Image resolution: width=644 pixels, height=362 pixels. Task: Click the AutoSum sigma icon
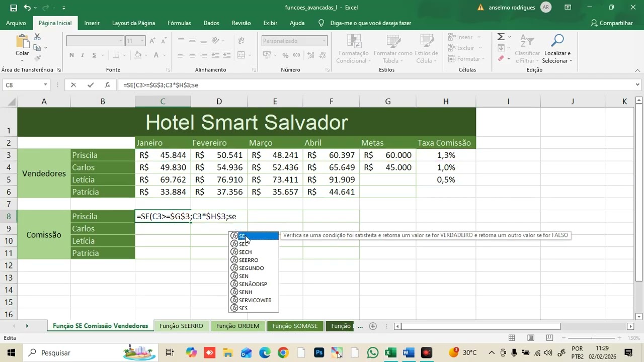coord(501,37)
